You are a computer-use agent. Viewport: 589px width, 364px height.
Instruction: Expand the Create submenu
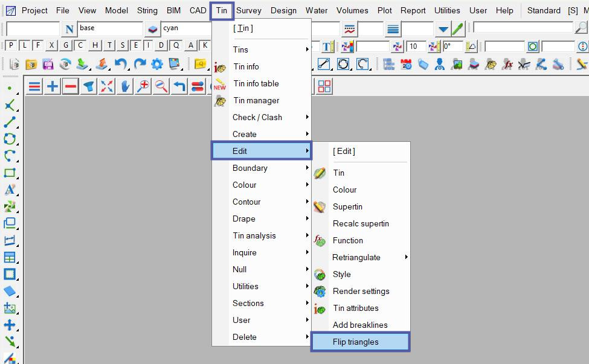[262, 134]
